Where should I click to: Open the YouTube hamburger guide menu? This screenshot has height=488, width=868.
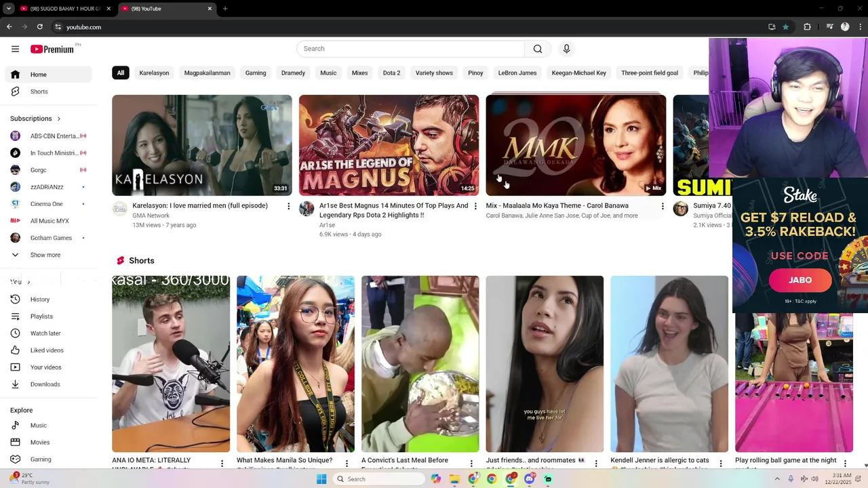(15, 49)
